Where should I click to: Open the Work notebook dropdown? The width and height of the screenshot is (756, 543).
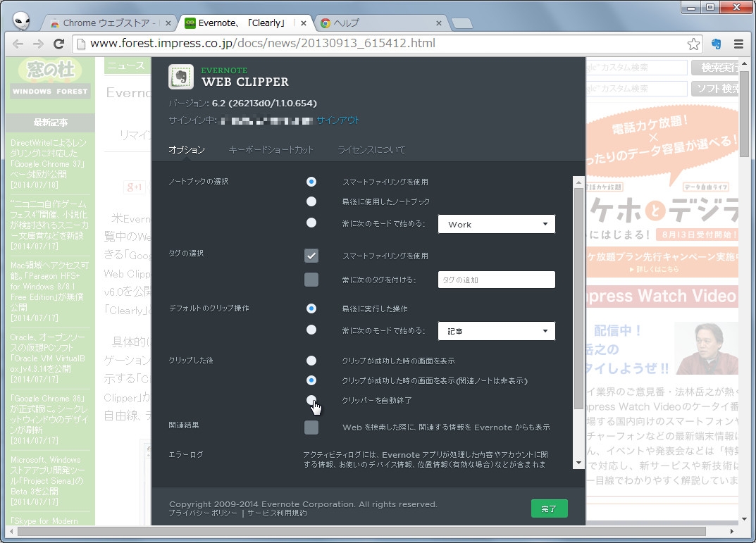point(496,223)
